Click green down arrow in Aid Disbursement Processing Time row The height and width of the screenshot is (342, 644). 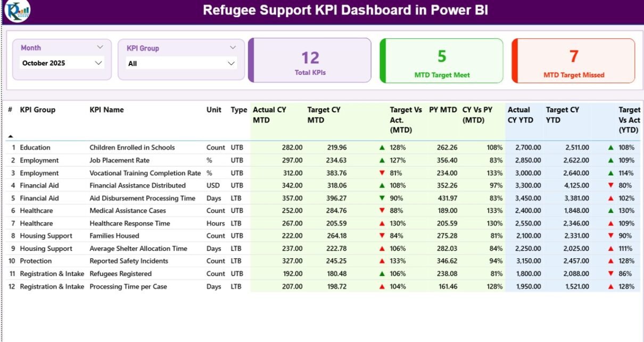click(x=382, y=198)
